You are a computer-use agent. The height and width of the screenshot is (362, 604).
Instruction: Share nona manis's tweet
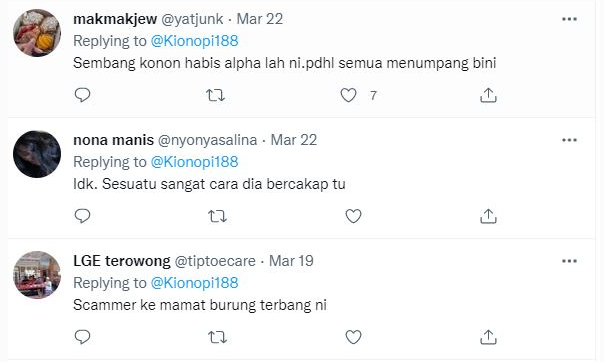tap(488, 216)
